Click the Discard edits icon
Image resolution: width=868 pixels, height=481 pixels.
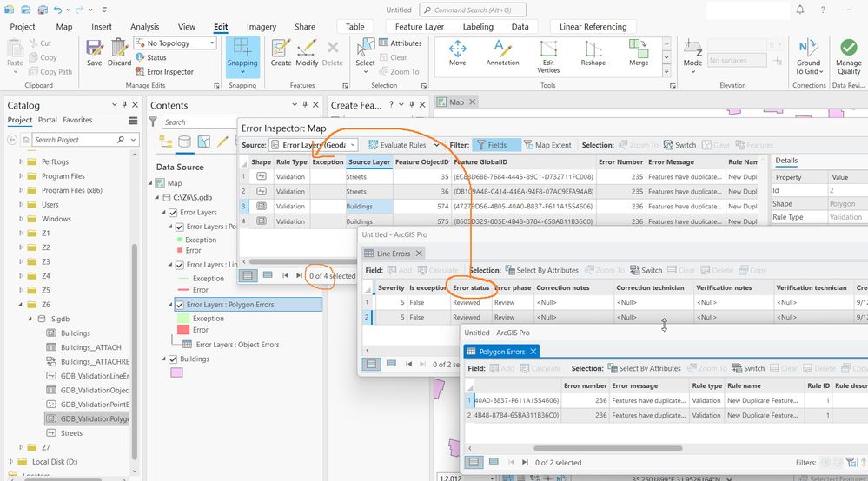pos(119,52)
